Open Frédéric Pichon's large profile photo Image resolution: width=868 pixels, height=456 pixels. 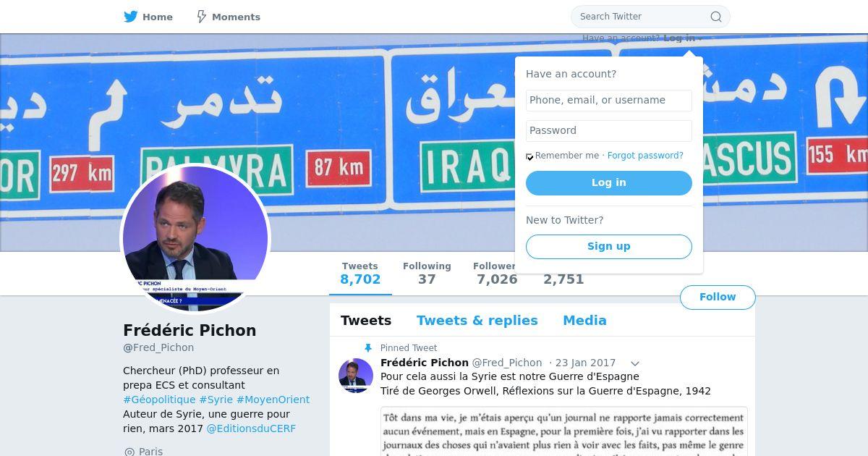(195, 239)
